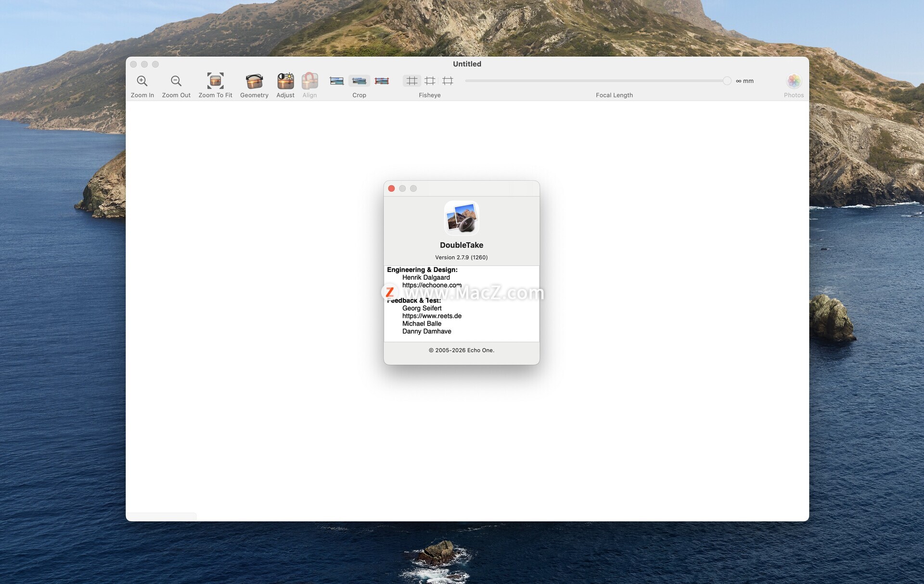Select second Fisheye distortion option

tap(430, 81)
